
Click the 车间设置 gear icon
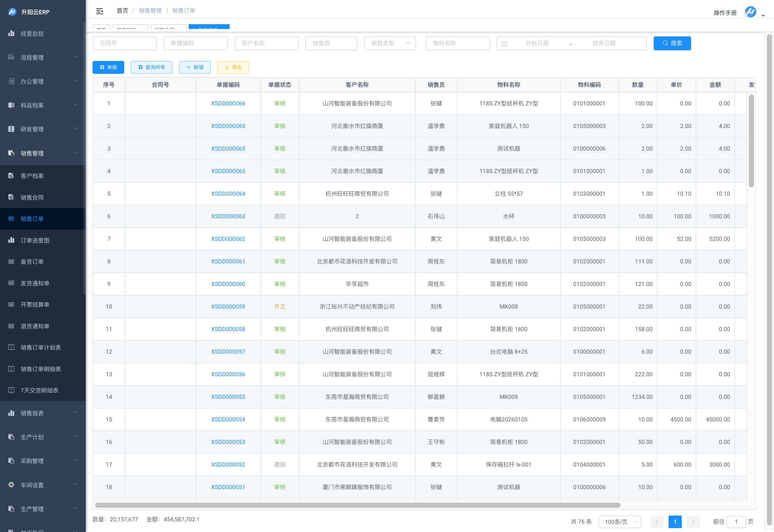(11, 485)
